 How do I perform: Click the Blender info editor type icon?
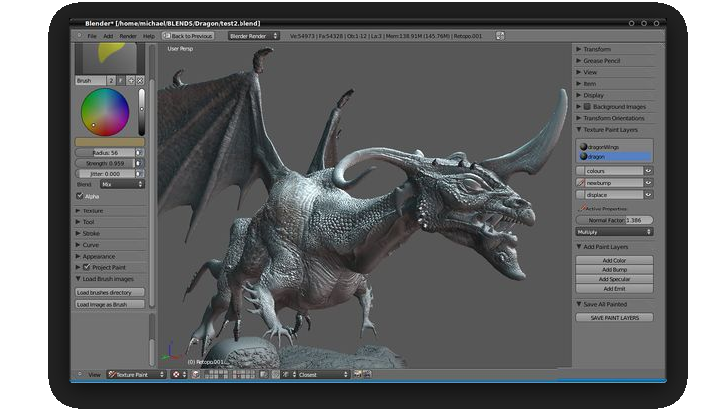click(78, 35)
